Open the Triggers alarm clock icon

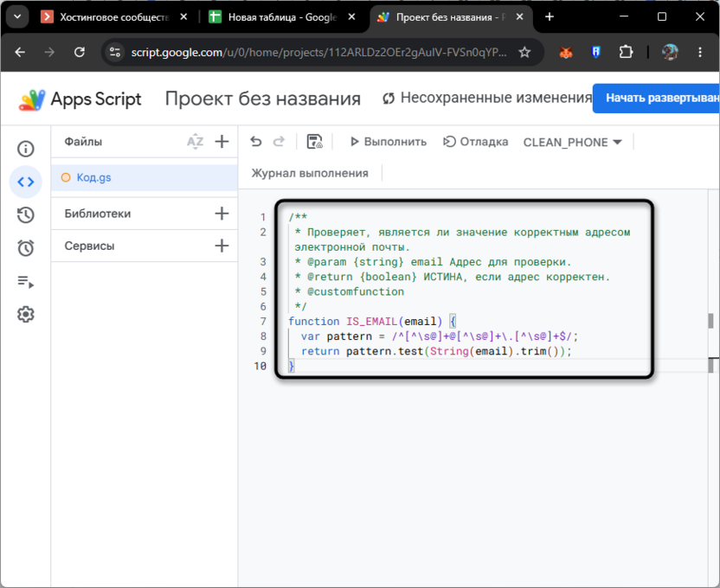26,248
